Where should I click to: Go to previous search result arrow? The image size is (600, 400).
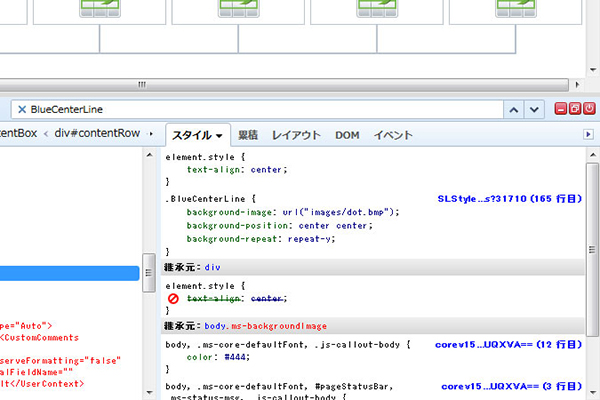tap(514, 110)
